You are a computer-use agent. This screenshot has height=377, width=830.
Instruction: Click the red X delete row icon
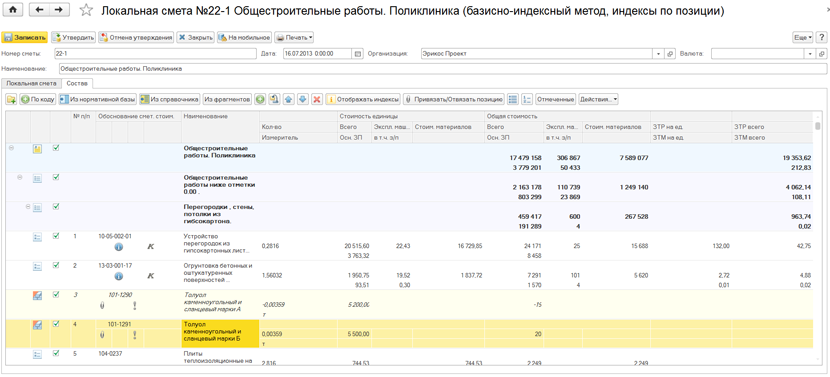(x=317, y=99)
